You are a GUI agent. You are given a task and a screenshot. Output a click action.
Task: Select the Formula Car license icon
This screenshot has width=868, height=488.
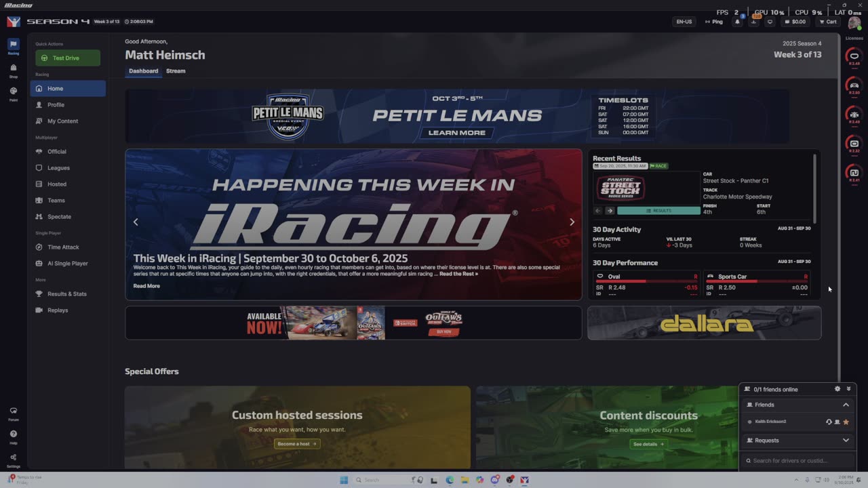(854, 115)
